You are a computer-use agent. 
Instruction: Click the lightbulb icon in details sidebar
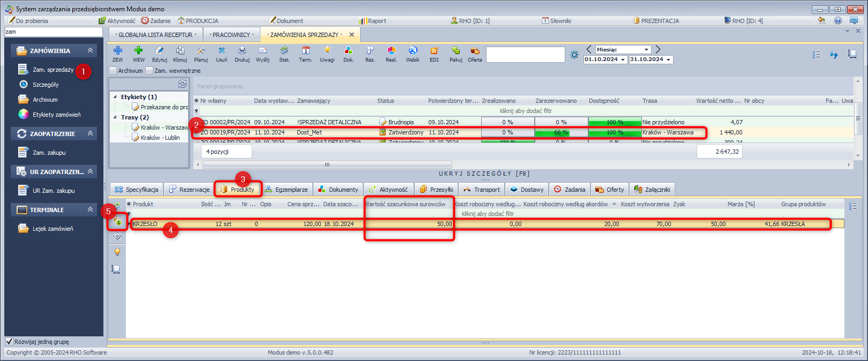click(117, 252)
